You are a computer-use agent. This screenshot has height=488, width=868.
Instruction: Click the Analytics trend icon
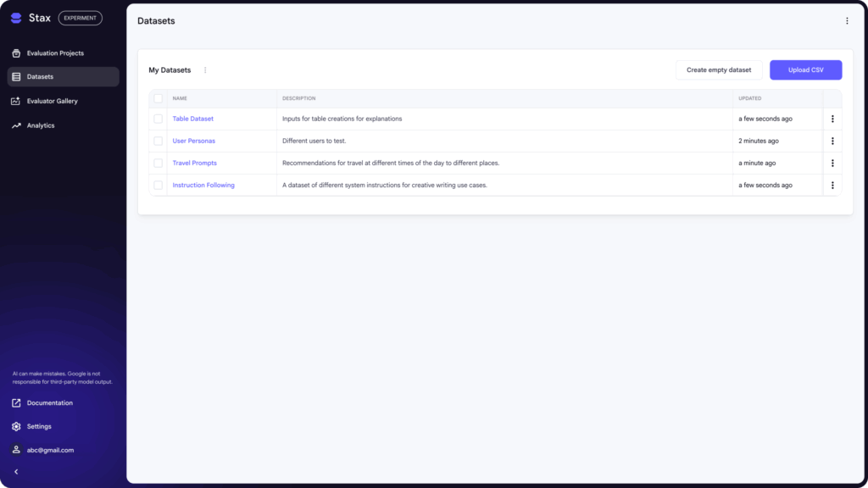(x=16, y=125)
